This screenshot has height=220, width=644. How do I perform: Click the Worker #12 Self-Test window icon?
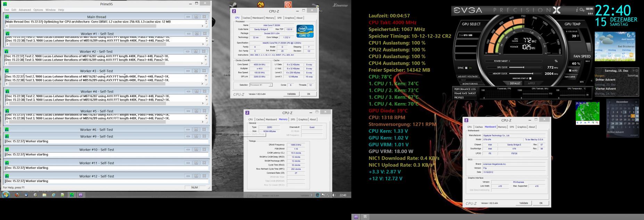point(7,176)
